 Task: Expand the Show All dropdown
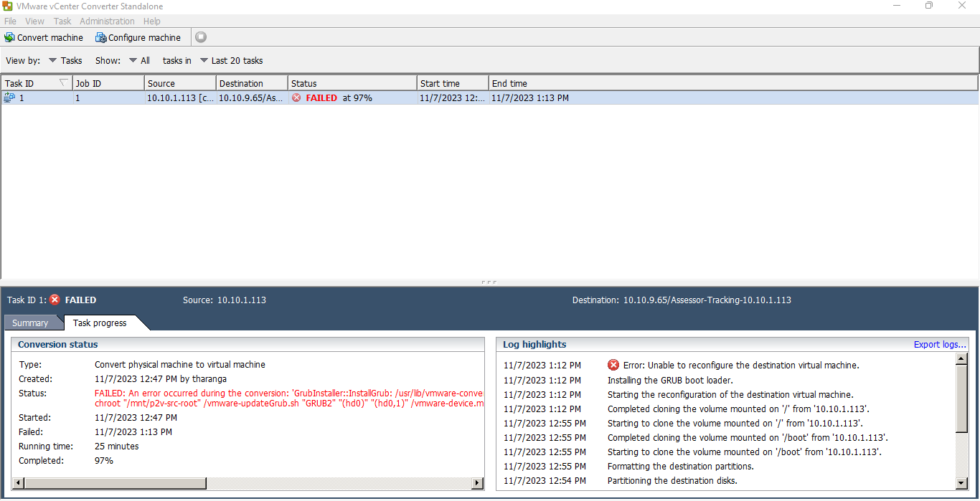click(x=140, y=60)
